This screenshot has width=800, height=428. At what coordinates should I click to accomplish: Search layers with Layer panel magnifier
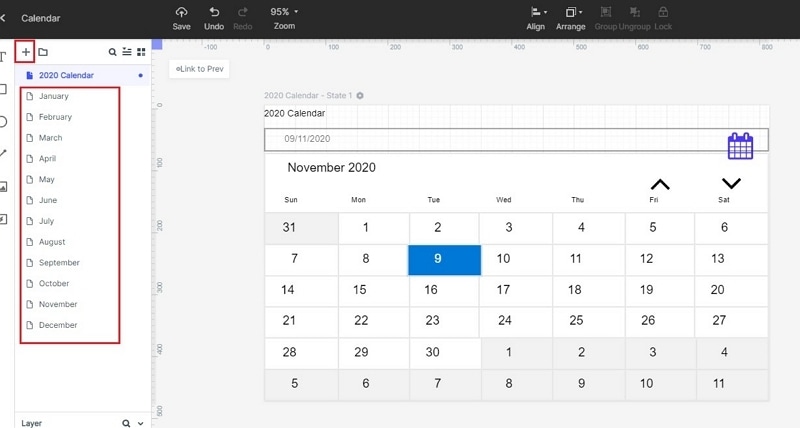[126, 423]
